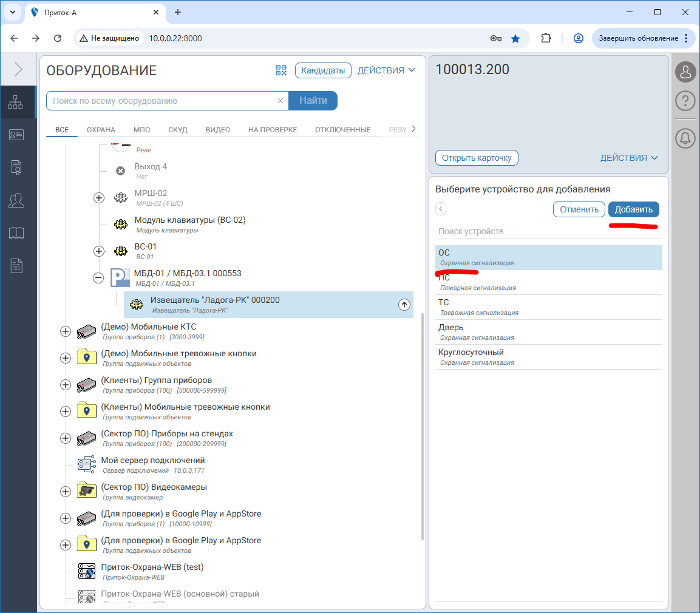Click the up arrow on Ладога-РК row
700x613 pixels.
(x=404, y=305)
